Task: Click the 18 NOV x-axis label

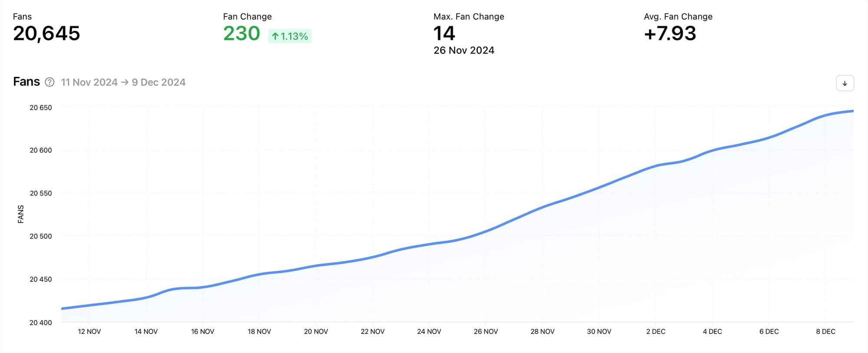Action: tap(259, 331)
